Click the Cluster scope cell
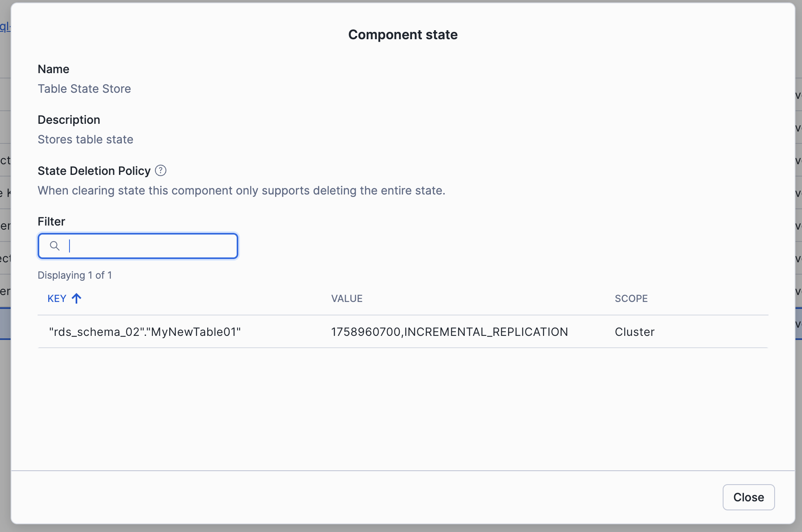802x532 pixels. coord(634,332)
